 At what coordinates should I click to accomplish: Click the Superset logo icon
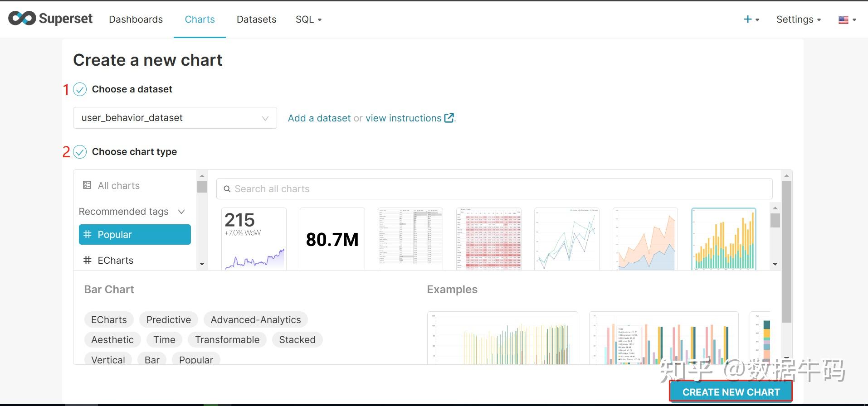pos(22,19)
